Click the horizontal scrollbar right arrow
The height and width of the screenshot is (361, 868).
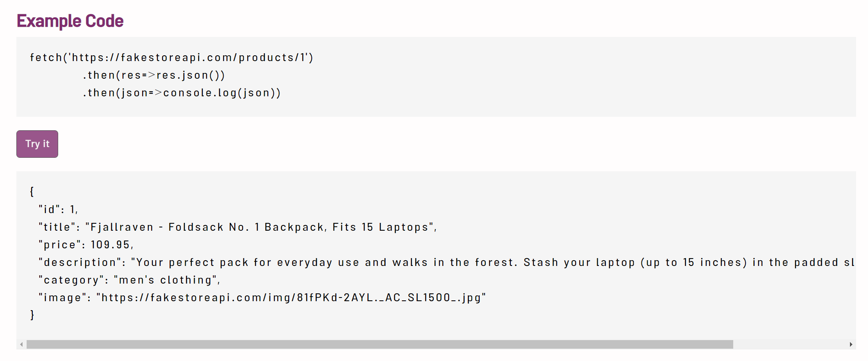851,345
